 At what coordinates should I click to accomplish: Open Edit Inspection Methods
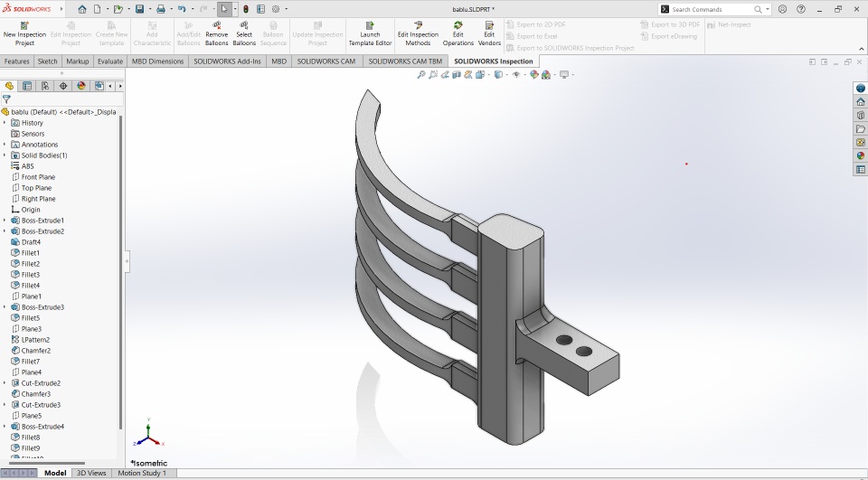(x=418, y=33)
